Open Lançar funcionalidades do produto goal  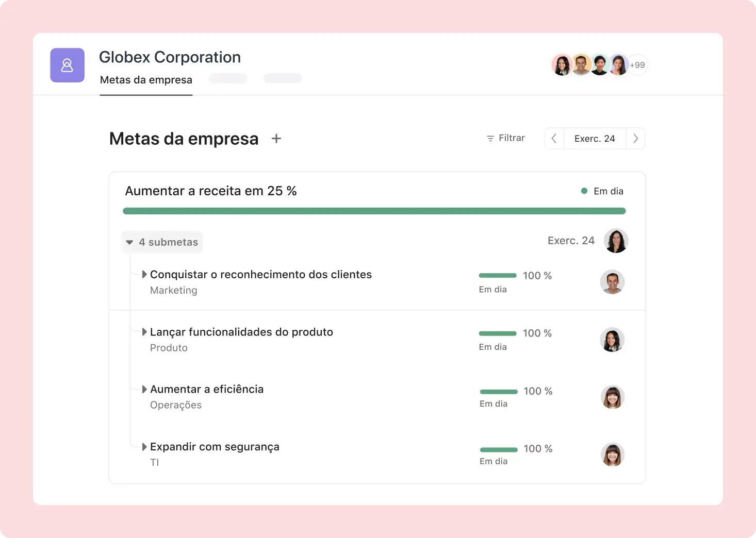pyautogui.click(x=241, y=332)
